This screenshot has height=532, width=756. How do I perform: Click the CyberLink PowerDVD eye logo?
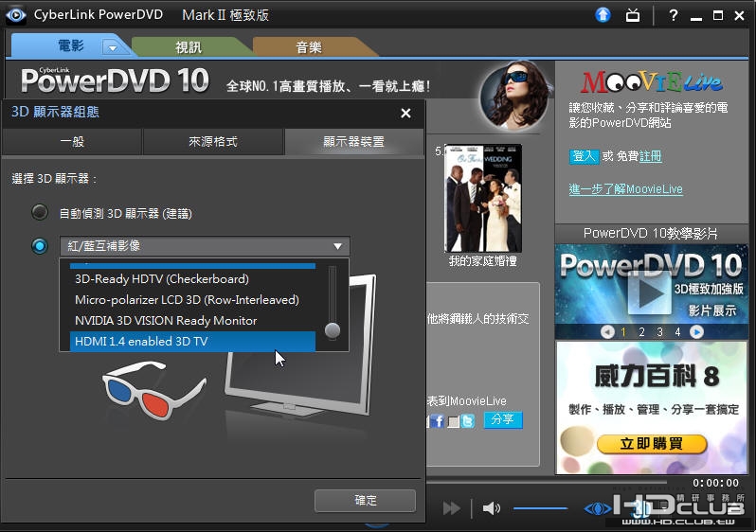tap(15, 15)
